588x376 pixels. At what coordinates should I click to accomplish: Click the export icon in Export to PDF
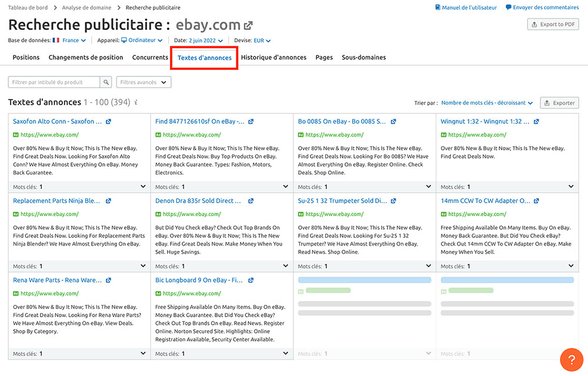pyautogui.click(x=534, y=24)
